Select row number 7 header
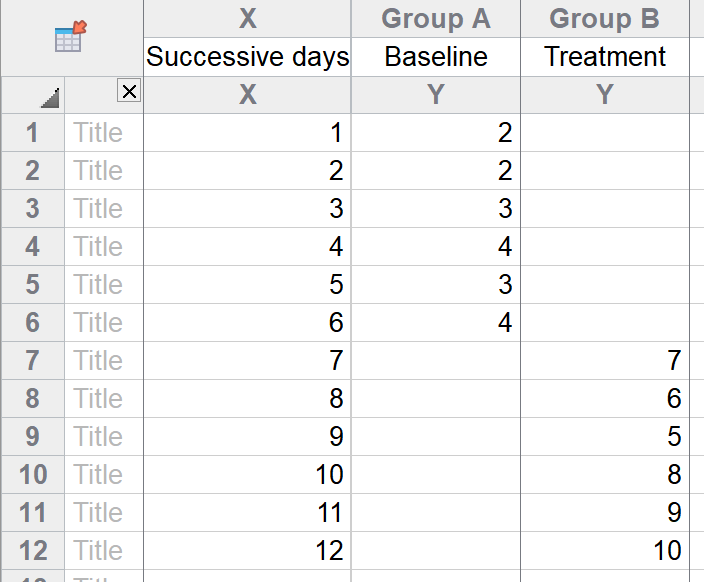The image size is (704, 582). click(33, 361)
